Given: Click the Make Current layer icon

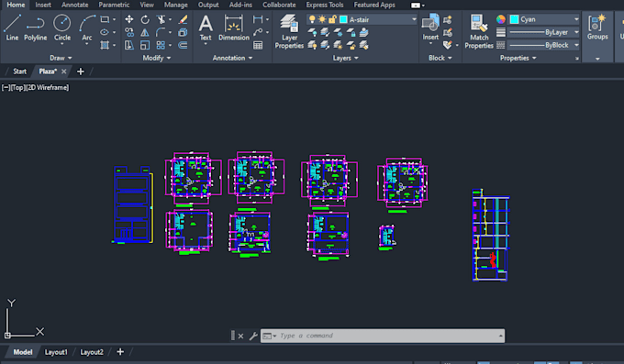Looking at the screenshot, I should click(x=364, y=32).
